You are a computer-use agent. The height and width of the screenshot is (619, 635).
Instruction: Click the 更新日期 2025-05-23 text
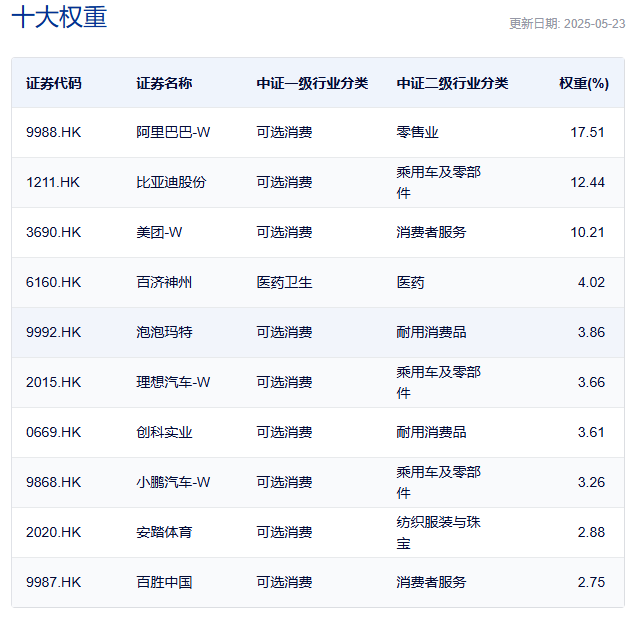(566, 24)
